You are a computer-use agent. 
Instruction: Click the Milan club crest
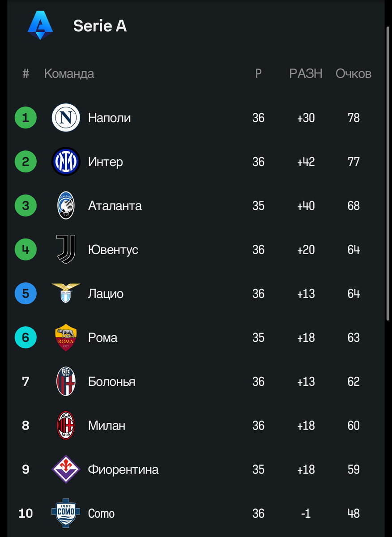pyautogui.click(x=66, y=425)
